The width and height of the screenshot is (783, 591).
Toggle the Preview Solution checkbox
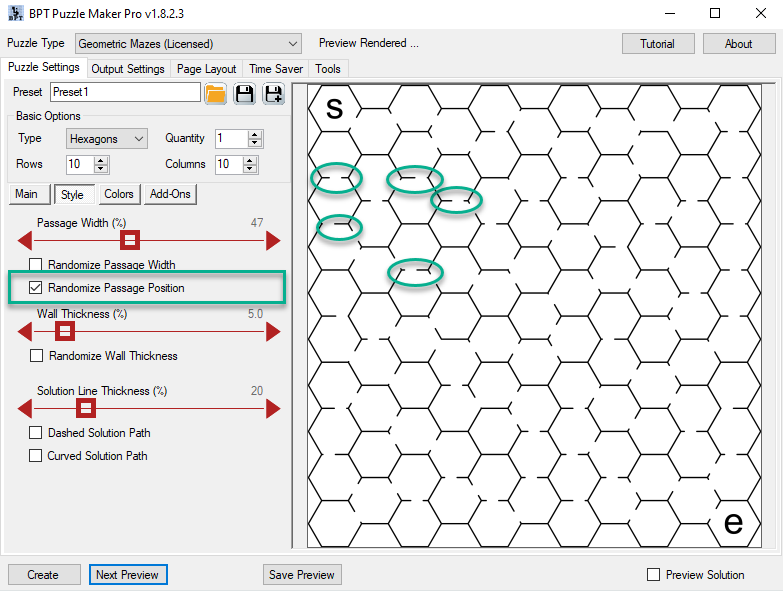pos(654,575)
